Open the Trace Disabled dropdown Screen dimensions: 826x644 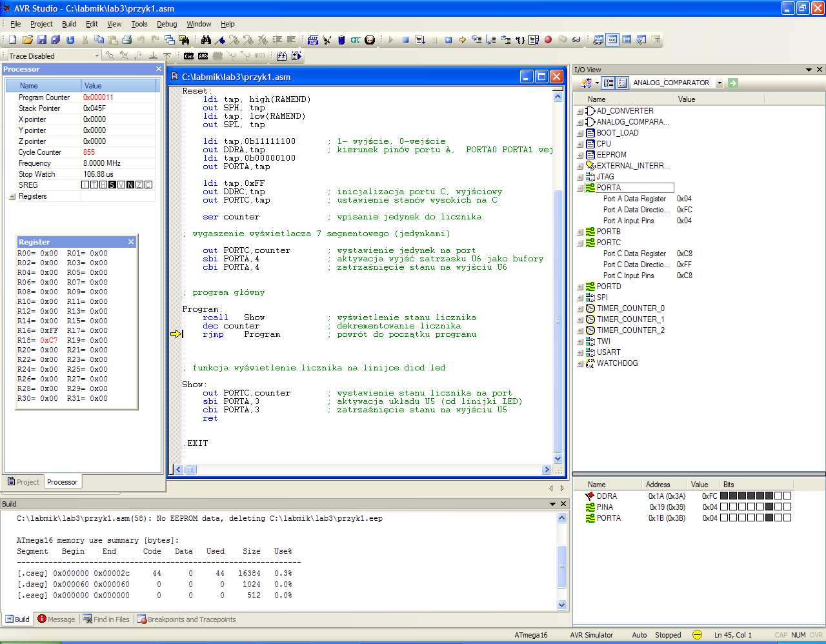[x=97, y=56]
